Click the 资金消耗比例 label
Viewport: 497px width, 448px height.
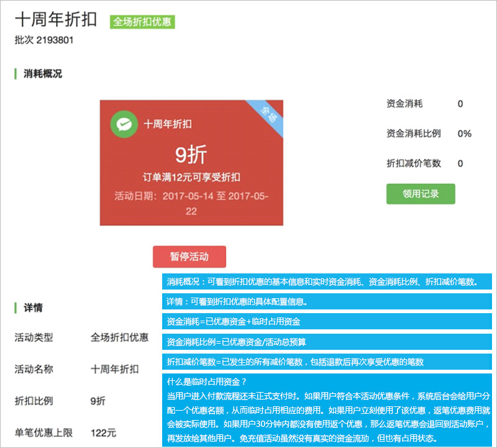[414, 133]
